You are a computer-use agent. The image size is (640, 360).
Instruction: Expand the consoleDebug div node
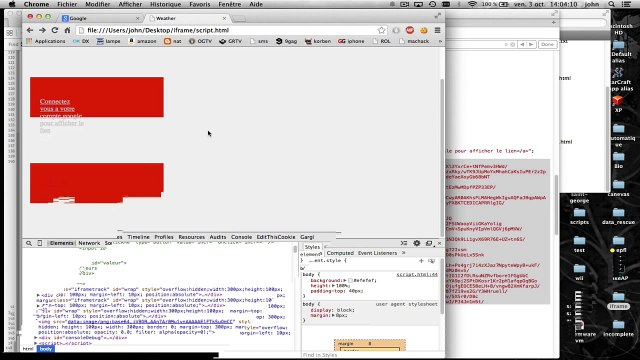point(36,338)
